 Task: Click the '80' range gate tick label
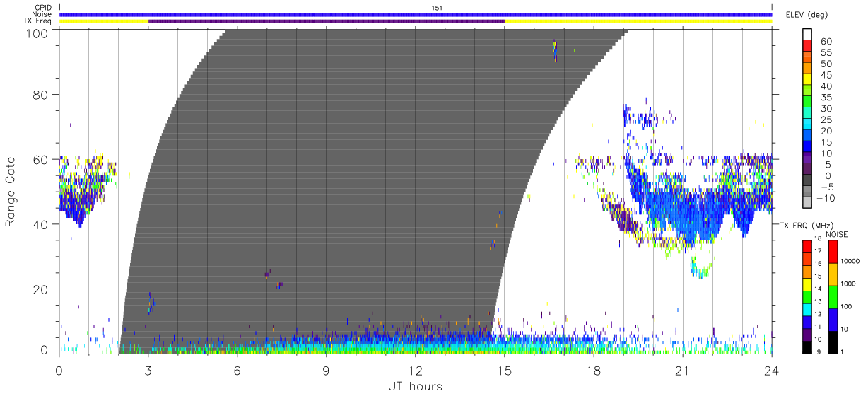[41, 94]
